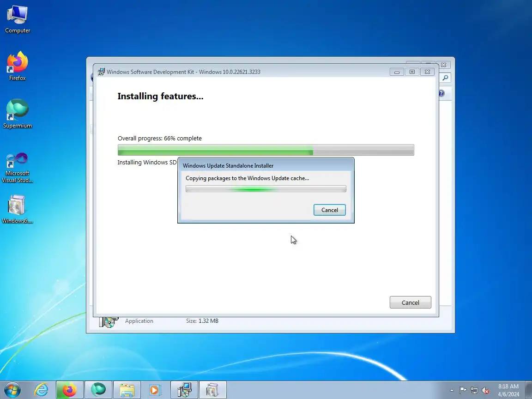Show hidden system tray icons
The width and height of the screenshot is (532, 399).
(452, 390)
